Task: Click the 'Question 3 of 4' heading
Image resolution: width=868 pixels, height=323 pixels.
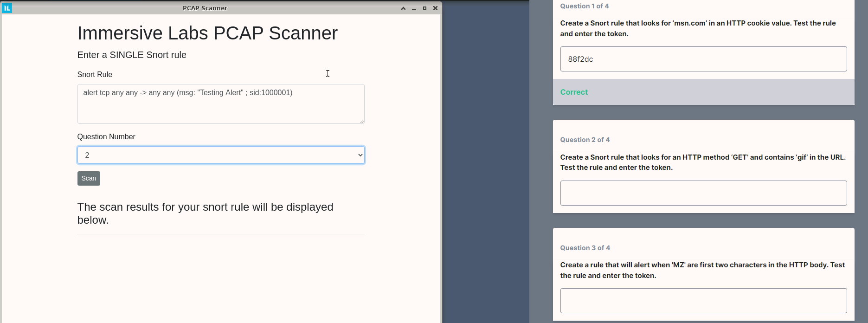Action: 585,248
